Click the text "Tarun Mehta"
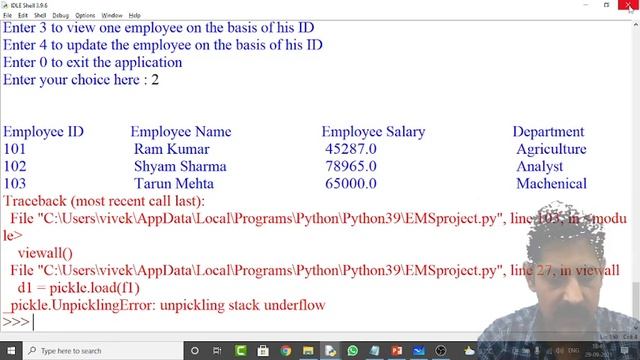Image resolution: width=640 pixels, height=360 pixels. pyautogui.click(x=174, y=184)
